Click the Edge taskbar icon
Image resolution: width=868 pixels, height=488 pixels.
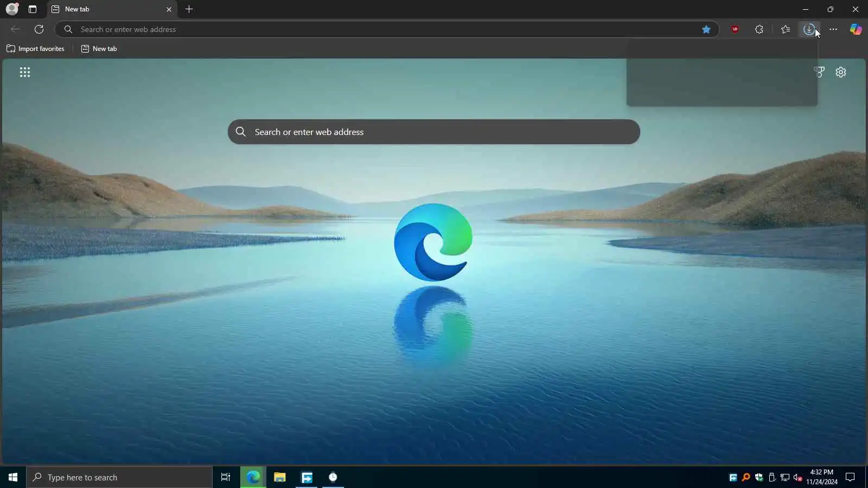pos(253,477)
